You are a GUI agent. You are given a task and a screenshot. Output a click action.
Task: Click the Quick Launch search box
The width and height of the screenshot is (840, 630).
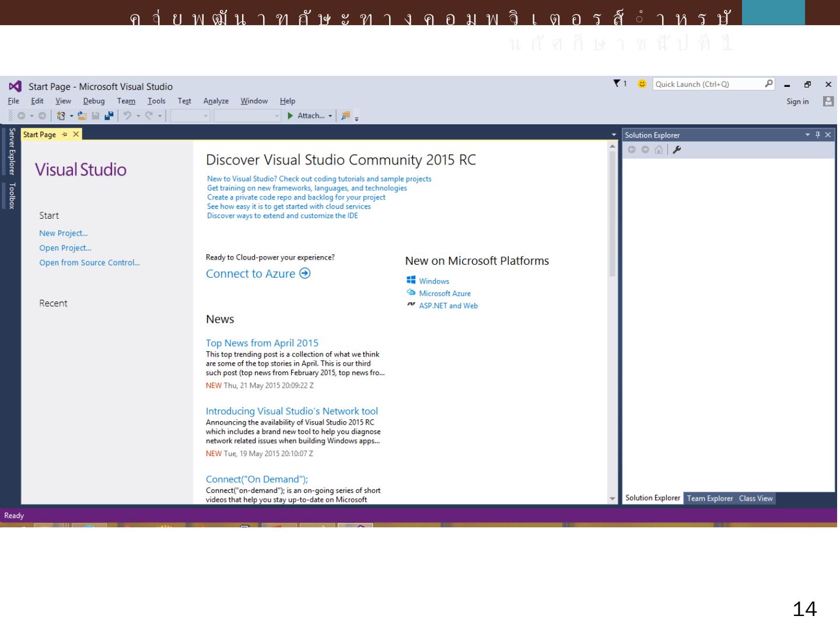coord(708,84)
